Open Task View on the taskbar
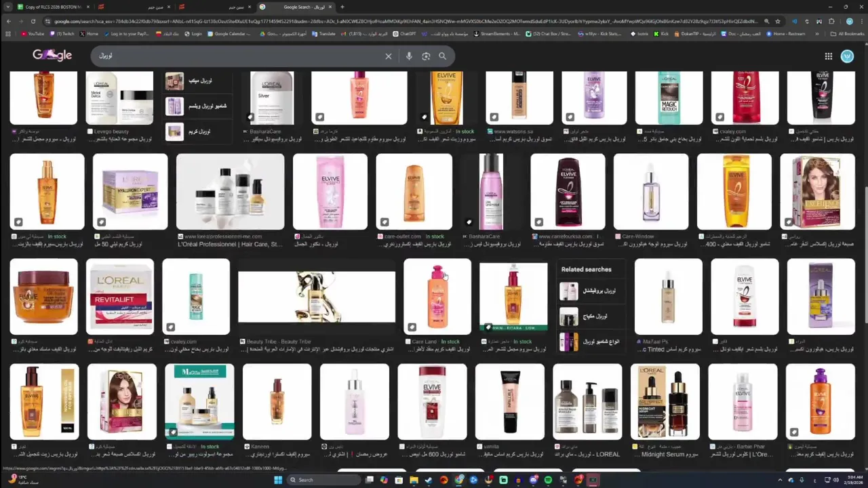Screen dimensions: 868x488 [x=369, y=480]
